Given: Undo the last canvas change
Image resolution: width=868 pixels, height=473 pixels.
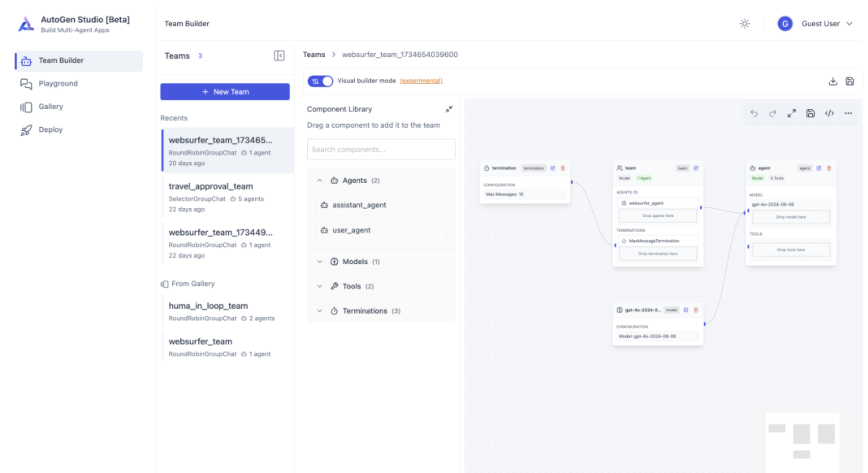Looking at the screenshot, I should pyautogui.click(x=754, y=113).
